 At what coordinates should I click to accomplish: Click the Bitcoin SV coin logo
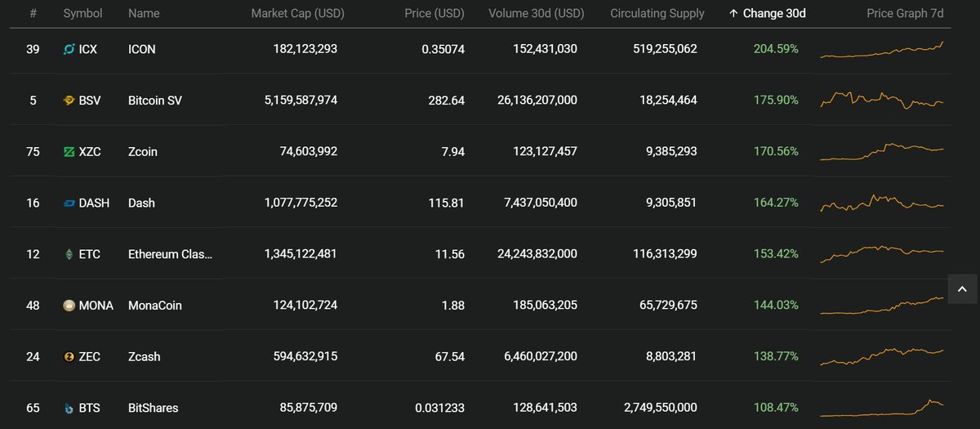click(69, 101)
